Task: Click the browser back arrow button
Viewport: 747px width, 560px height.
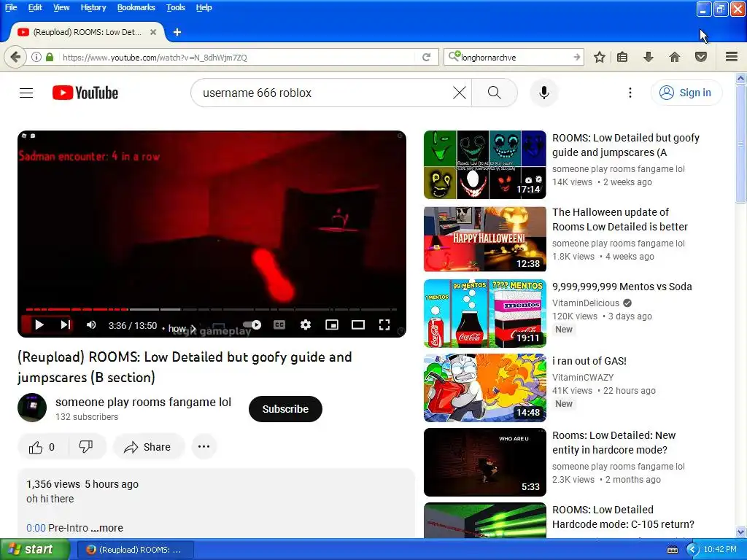Action: click(x=15, y=57)
